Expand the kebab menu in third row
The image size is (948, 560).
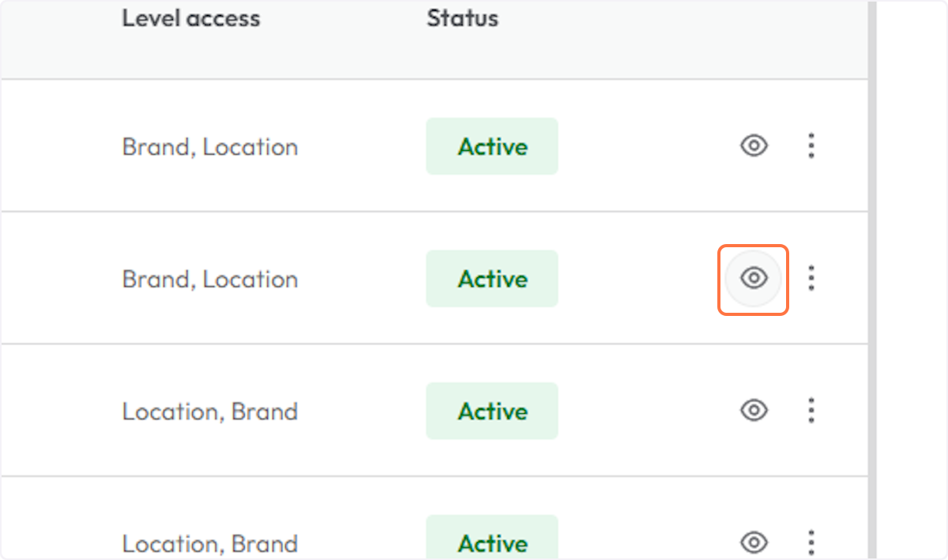811,411
